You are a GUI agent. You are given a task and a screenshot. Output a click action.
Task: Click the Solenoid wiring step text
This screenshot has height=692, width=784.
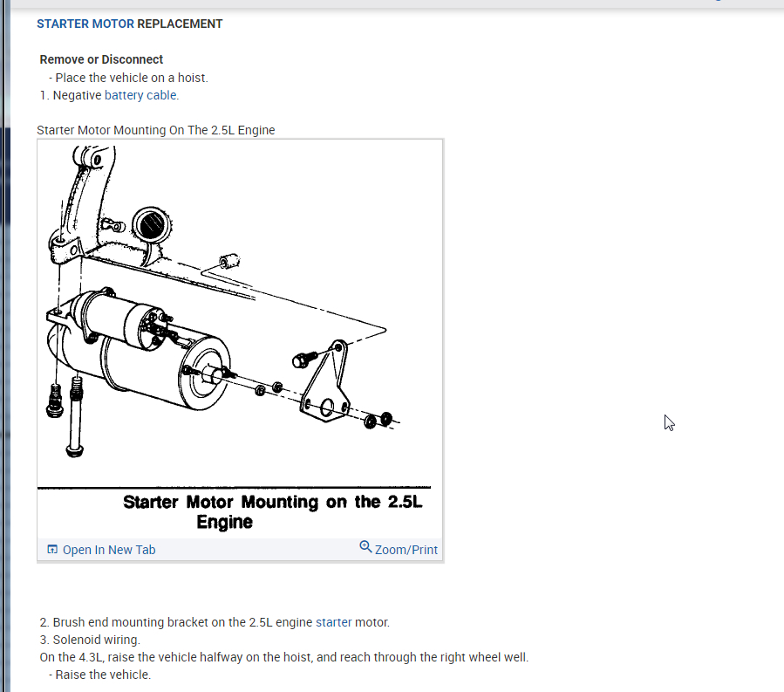pos(90,640)
